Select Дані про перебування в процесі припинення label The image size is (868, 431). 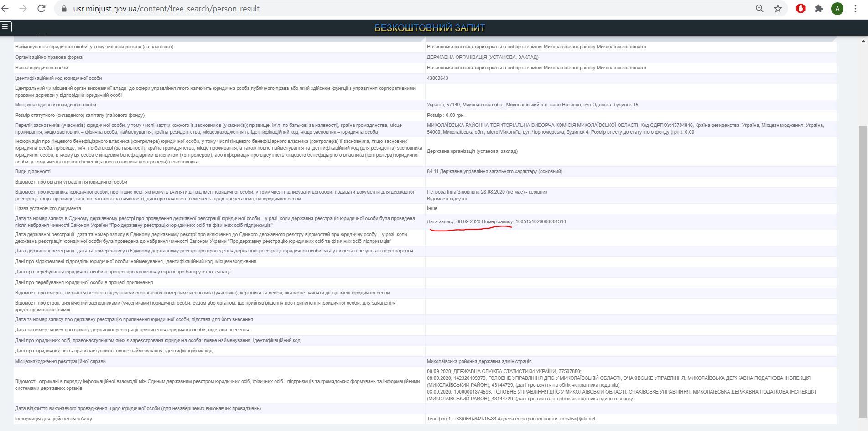coord(84,282)
